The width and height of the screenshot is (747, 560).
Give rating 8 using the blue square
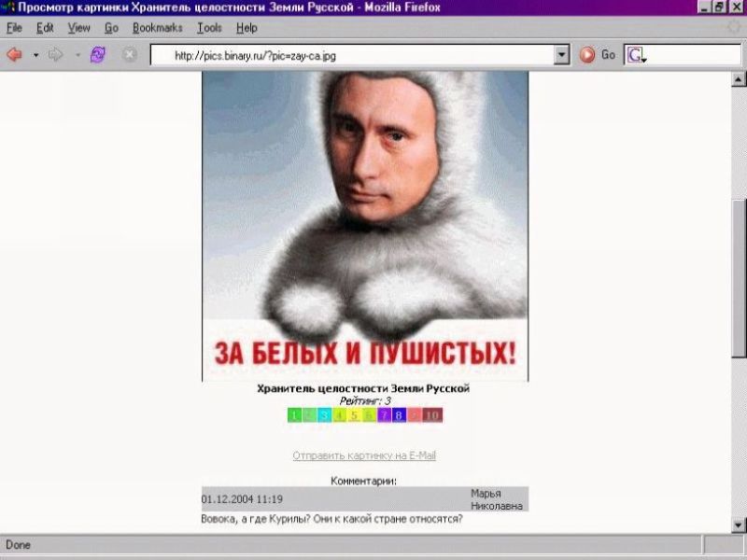click(x=399, y=415)
